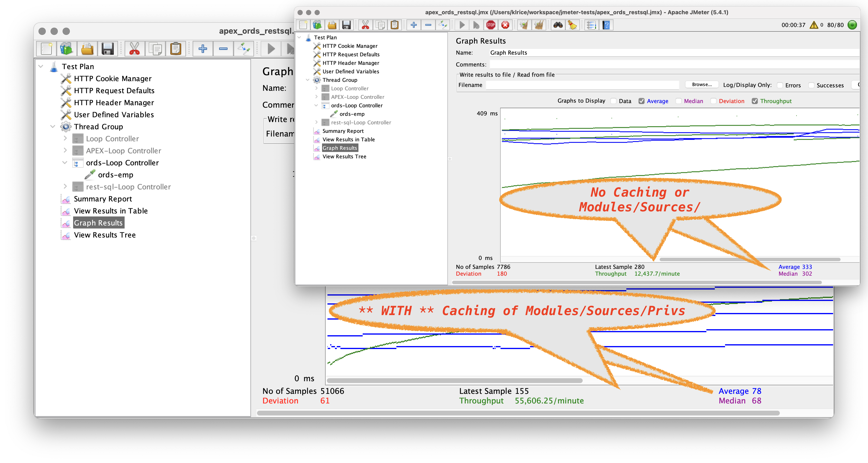Viewport: 868px width, 463px height.
Task: Collapse ords-Loop Controller in front window tree
Action: coord(316,105)
